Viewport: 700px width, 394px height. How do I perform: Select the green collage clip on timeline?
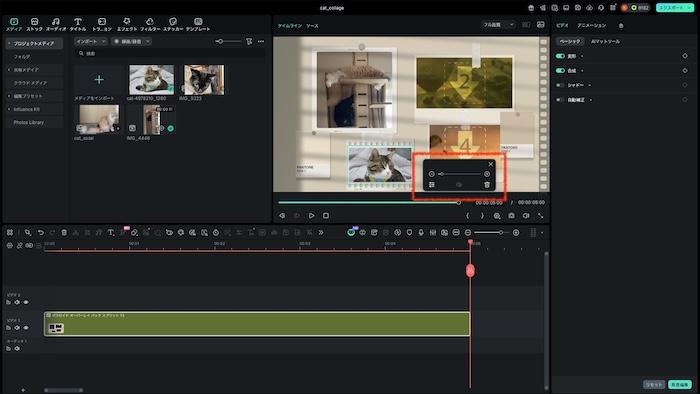(x=257, y=324)
